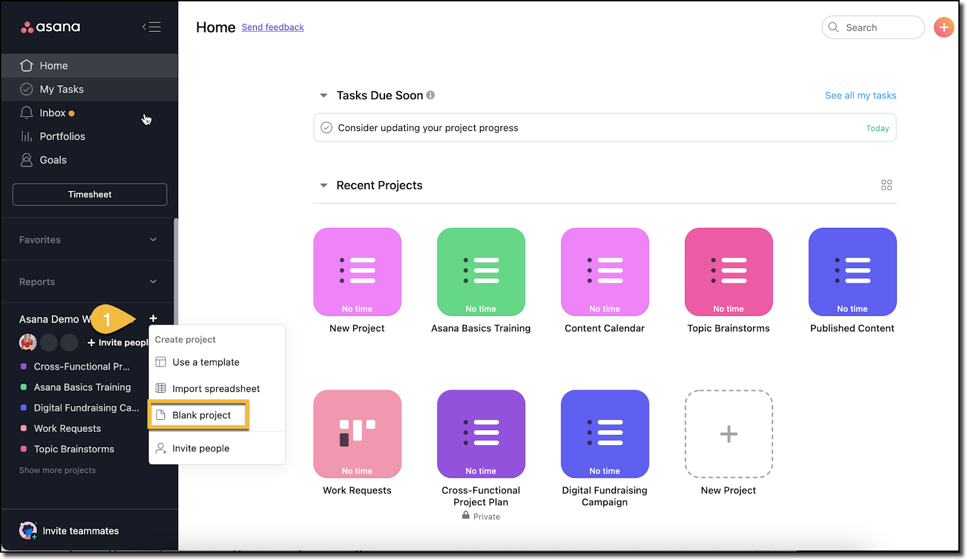This screenshot has height=560, width=967.
Task: Open the Cross-Functional Project Plan tile
Action: [x=481, y=434]
